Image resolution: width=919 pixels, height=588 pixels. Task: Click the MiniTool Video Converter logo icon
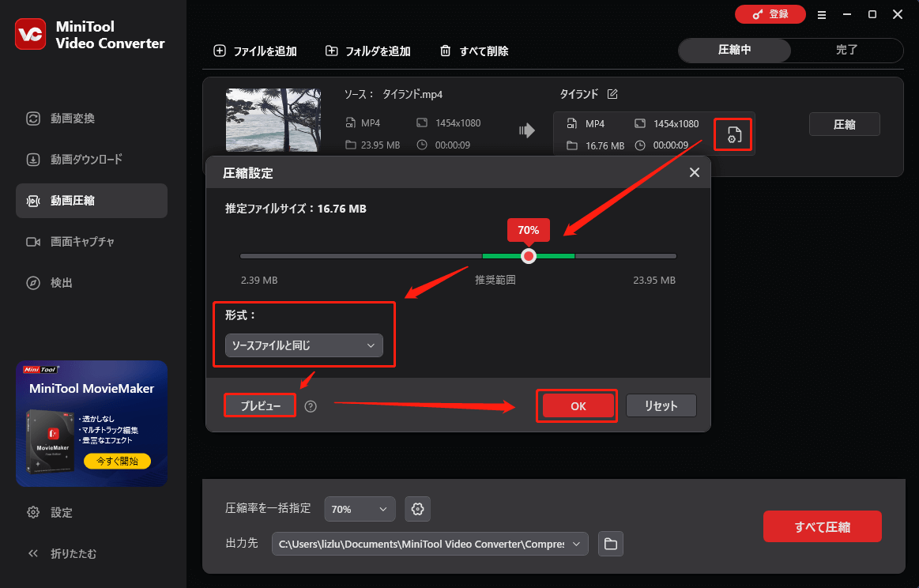tap(31, 34)
